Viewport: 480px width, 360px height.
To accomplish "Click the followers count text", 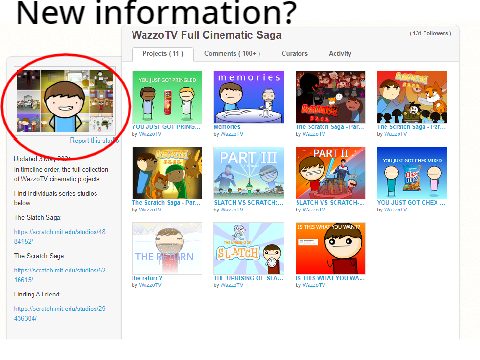I will 430,33.
